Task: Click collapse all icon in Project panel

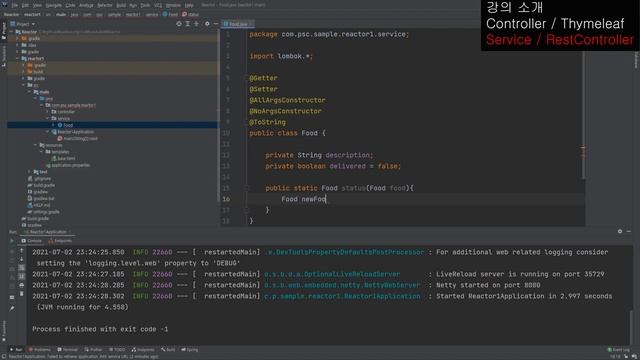Action: tap(196, 24)
